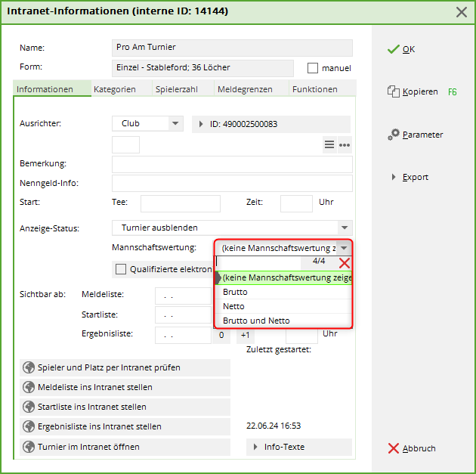Cancel with the red X Abbruch
Image resolution: width=476 pixels, height=474 pixels.
pos(393,448)
